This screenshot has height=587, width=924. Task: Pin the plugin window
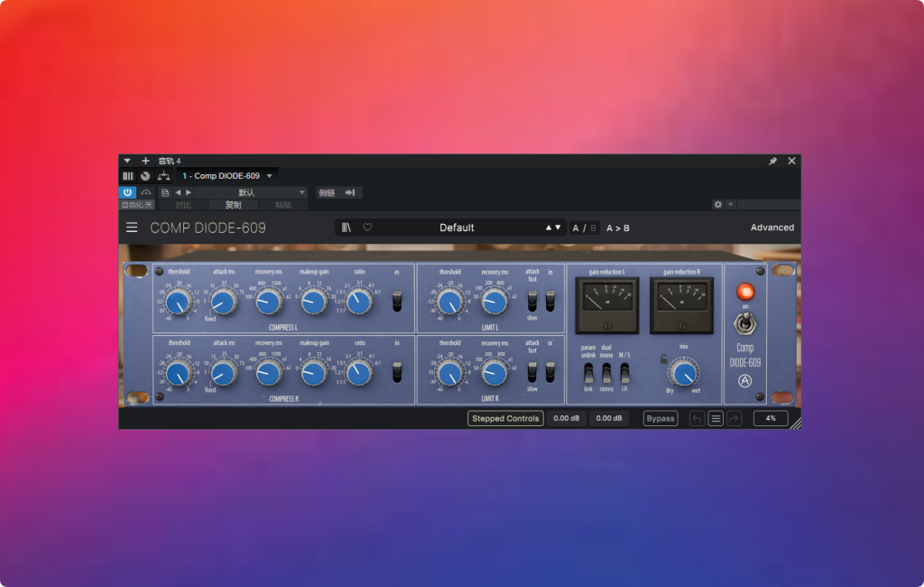772,161
